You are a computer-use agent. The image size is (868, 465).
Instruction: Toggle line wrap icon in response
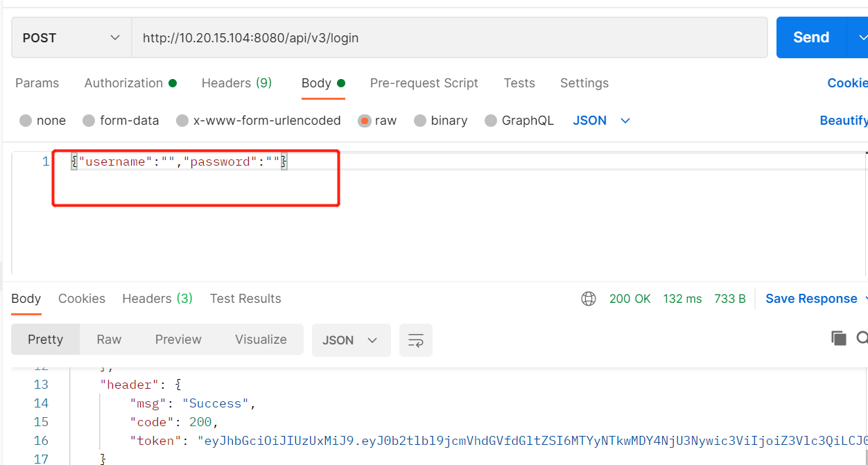(416, 340)
